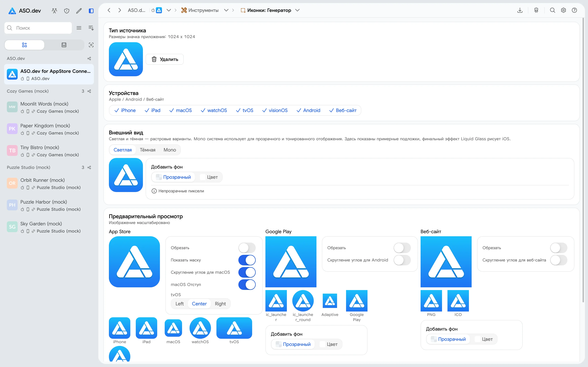The width and height of the screenshot is (588, 367).
Task: Click the Удалить button
Action: 165,59
